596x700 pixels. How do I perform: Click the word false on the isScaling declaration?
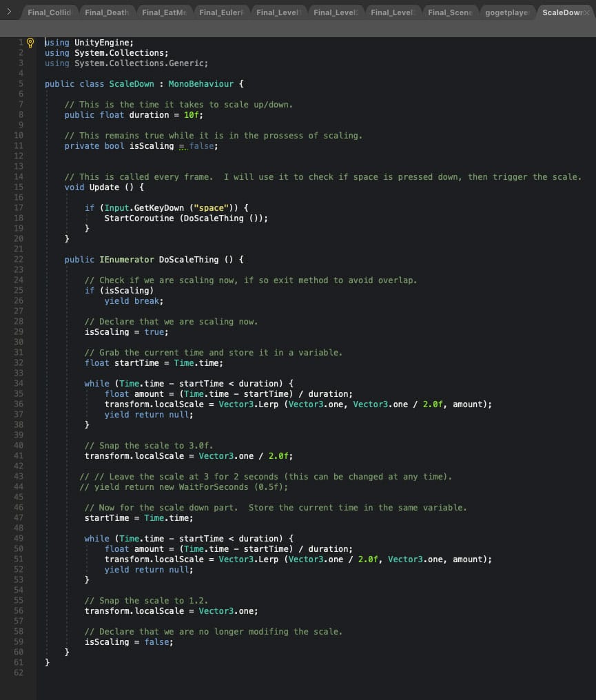203,146
